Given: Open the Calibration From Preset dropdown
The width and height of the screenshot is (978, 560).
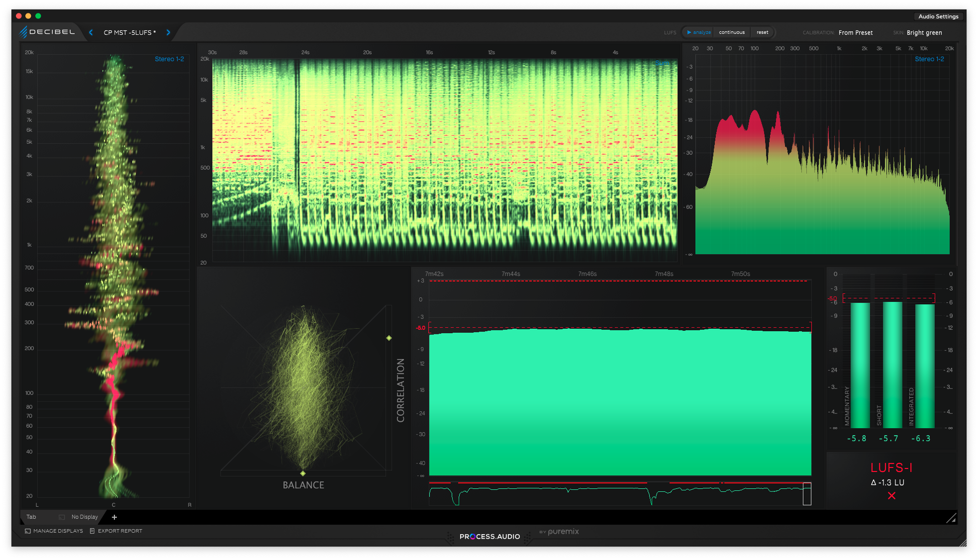Looking at the screenshot, I should coord(855,33).
